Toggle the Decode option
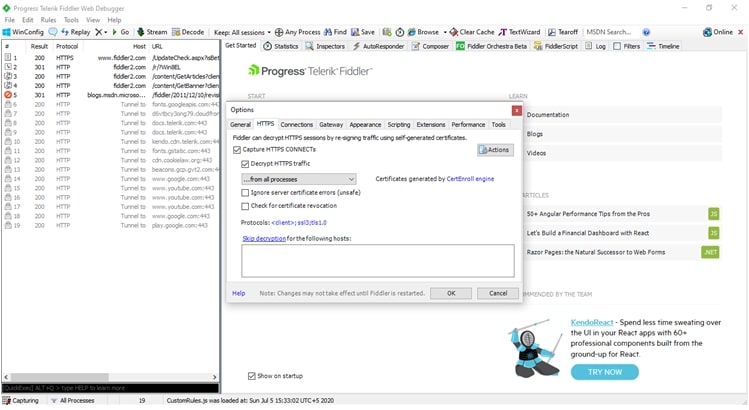The image size is (749, 410). (188, 32)
